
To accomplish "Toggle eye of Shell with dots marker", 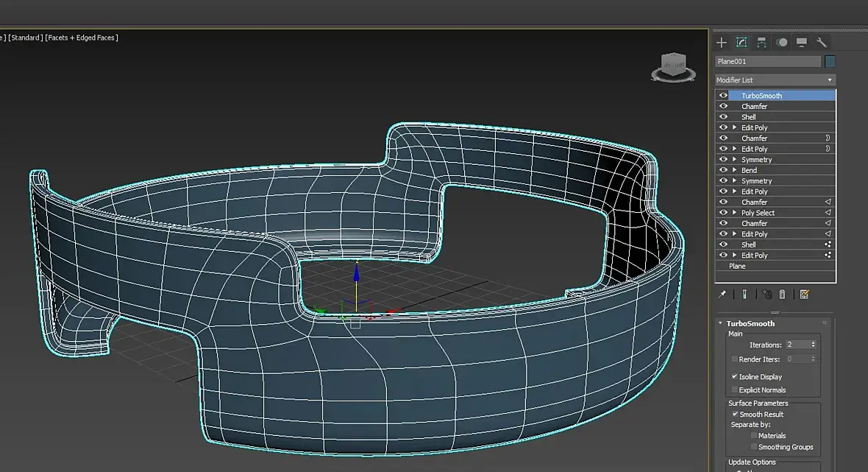I will pos(723,245).
